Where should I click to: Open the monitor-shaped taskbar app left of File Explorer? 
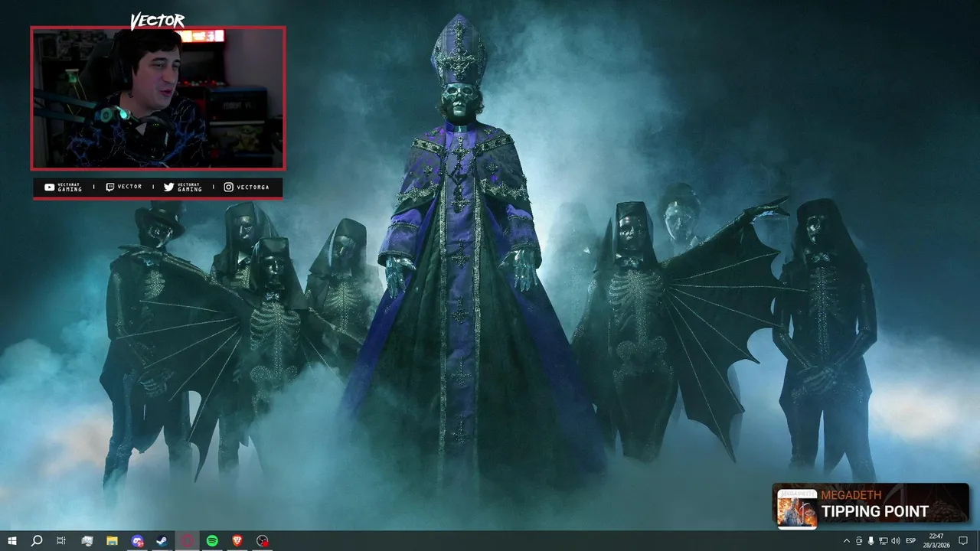coord(87,541)
